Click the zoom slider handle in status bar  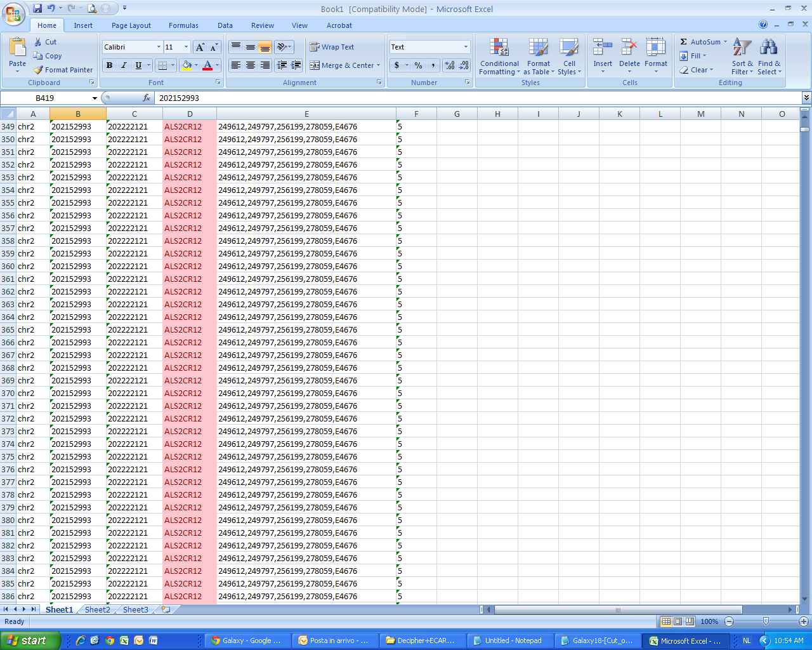coord(766,621)
